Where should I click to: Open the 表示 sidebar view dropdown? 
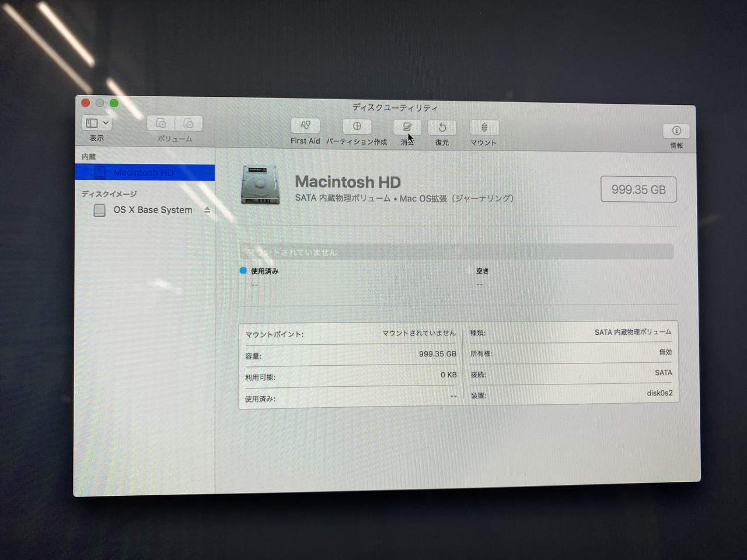(96, 123)
